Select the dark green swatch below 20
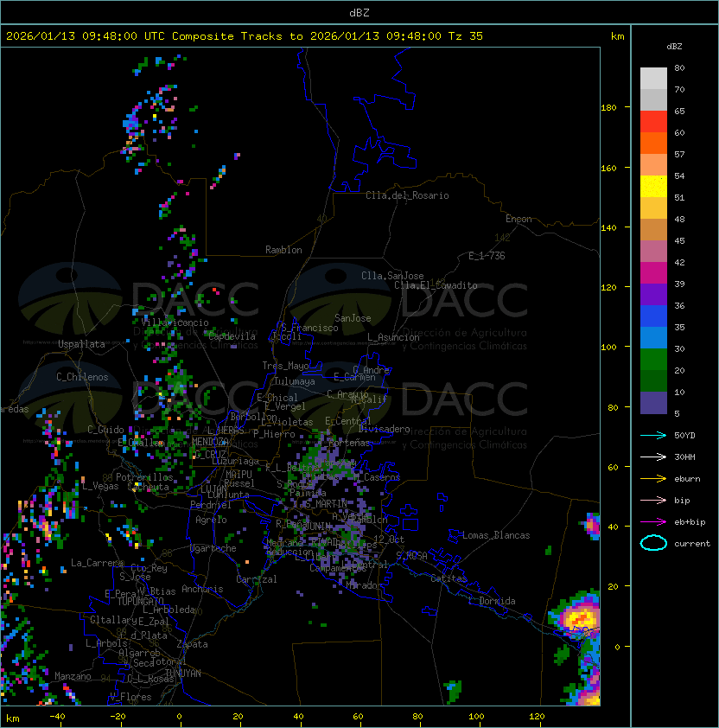The height and width of the screenshot is (728, 719). coord(653,380)
